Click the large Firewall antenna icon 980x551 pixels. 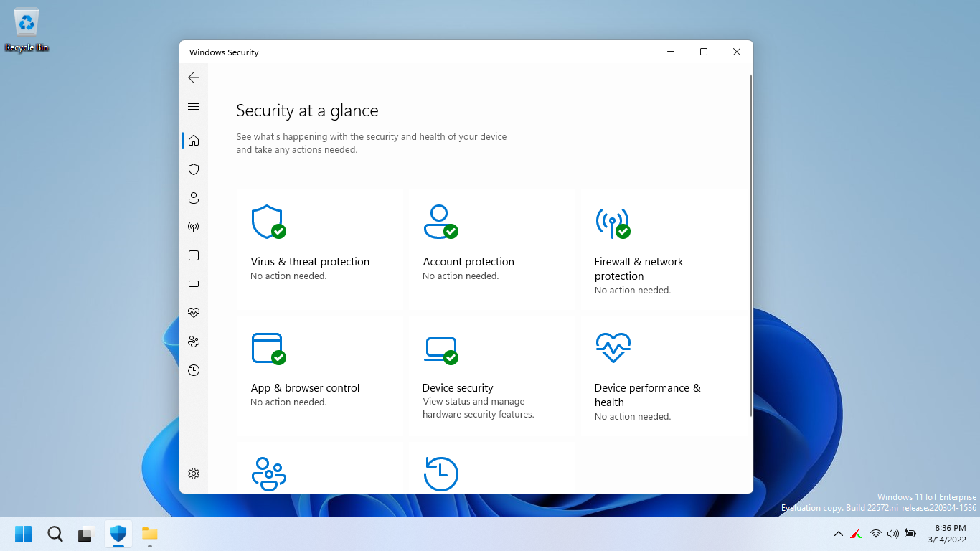[613, 223]
